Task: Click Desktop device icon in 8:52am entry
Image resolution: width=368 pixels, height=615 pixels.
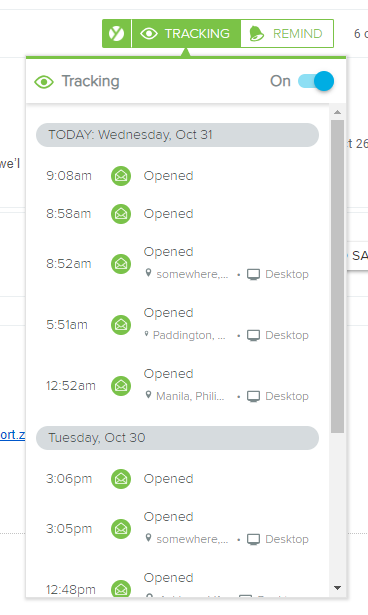Action: (x=253, y=275)
